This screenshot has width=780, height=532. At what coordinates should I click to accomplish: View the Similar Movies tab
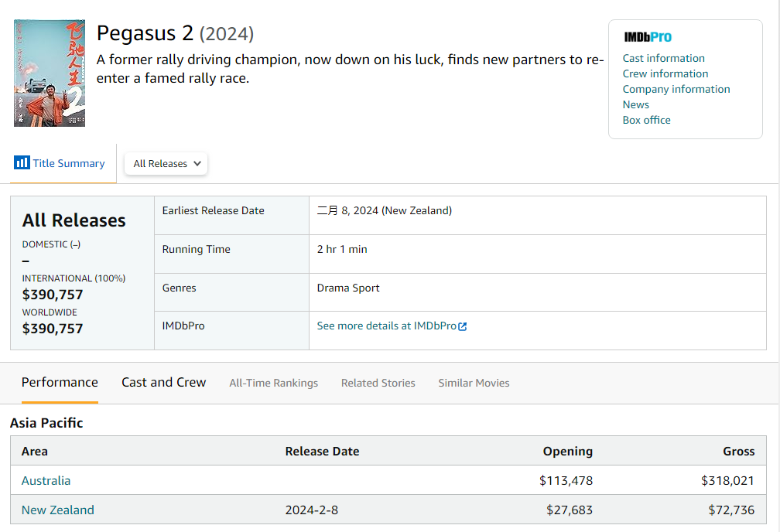[474, 384]
